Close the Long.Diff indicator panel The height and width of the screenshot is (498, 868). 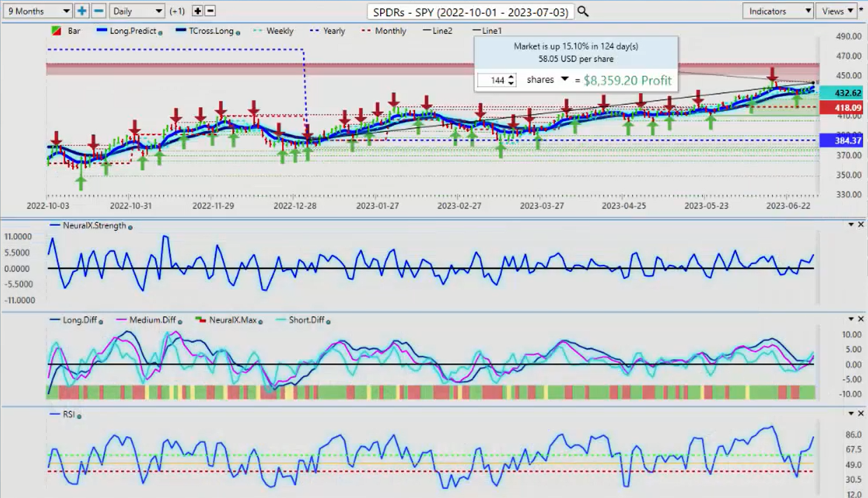point(861,319)
